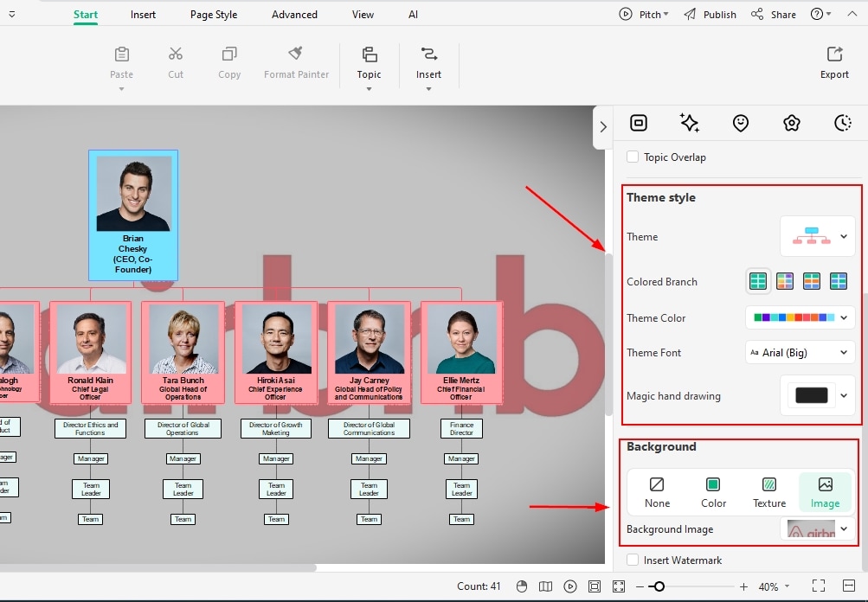Click the Insert relationship icon in toolbar
The height and width of the screenshot is (602, 868).
[429, 54]
